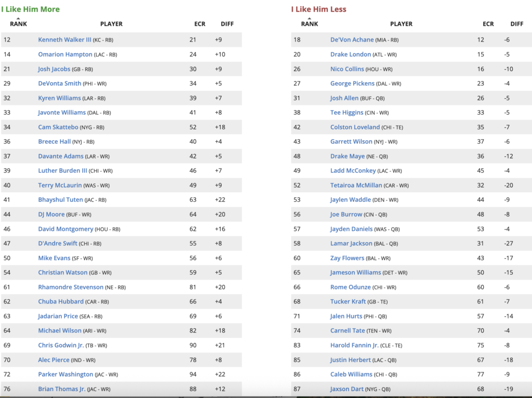
Task: Open Tetairoa McMillan player link
Action: coord(356,185)
